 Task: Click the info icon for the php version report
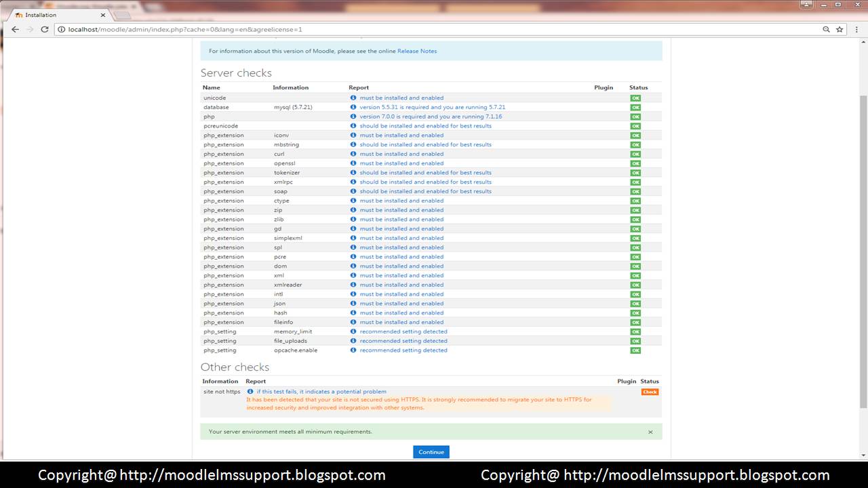click(x=353, y=117)
